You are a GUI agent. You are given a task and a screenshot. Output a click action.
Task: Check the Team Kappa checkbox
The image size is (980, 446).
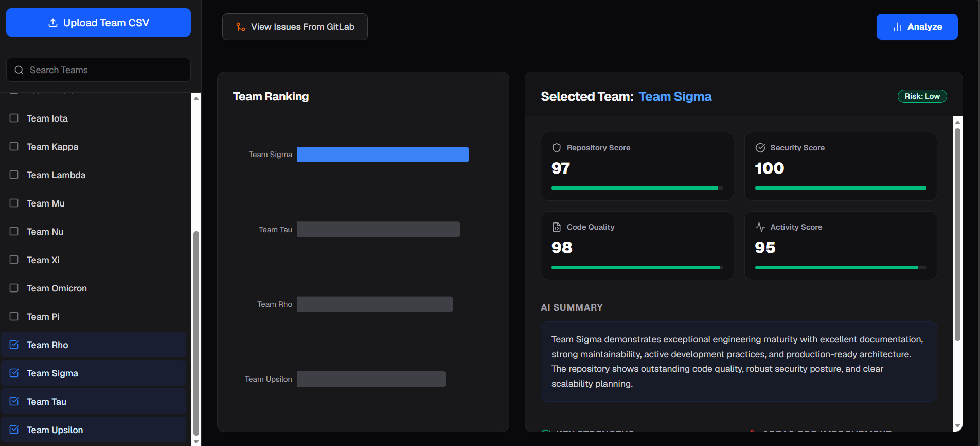[14, 146]
